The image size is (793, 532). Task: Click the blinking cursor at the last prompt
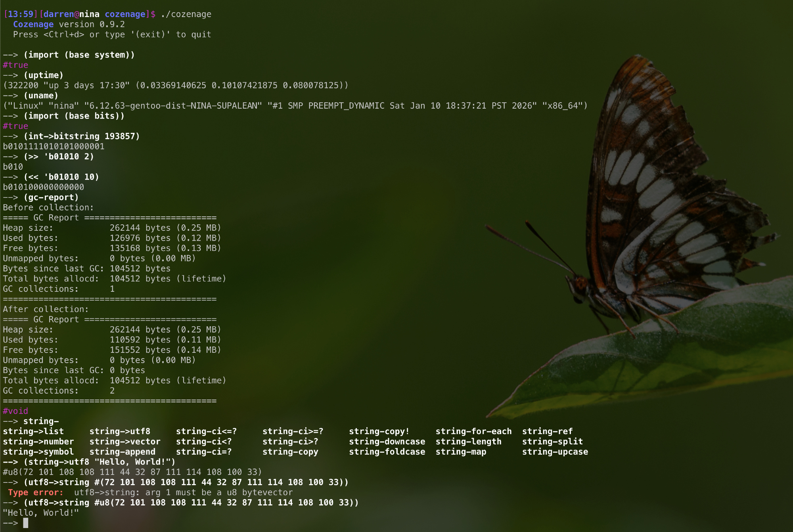coord(26,523)
